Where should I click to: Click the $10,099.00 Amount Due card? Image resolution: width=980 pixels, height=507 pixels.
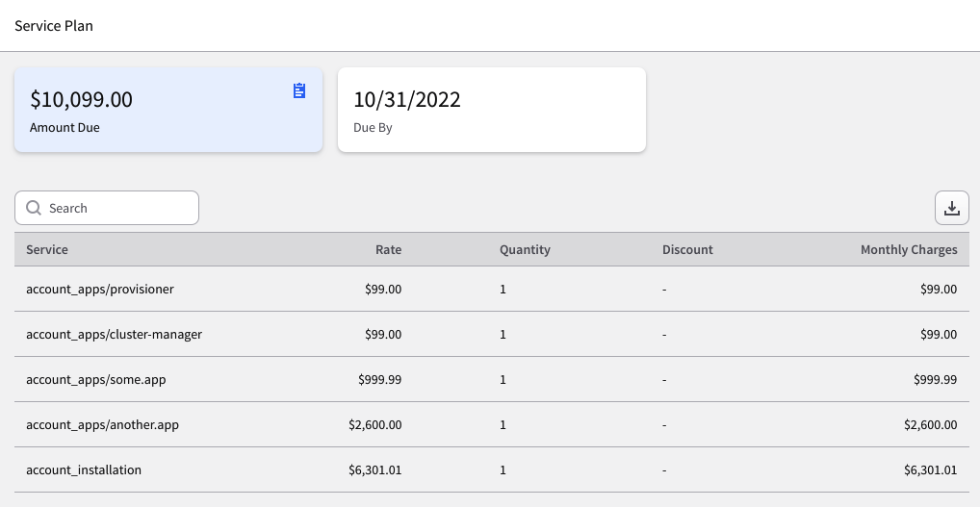(168, 110)
